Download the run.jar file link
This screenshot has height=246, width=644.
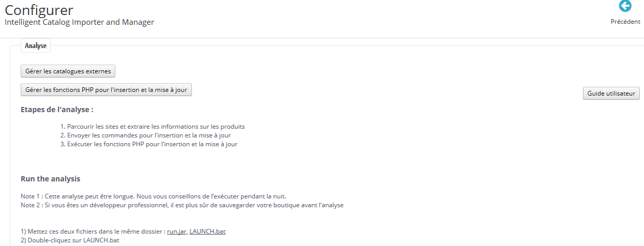(x=176, y=232)
